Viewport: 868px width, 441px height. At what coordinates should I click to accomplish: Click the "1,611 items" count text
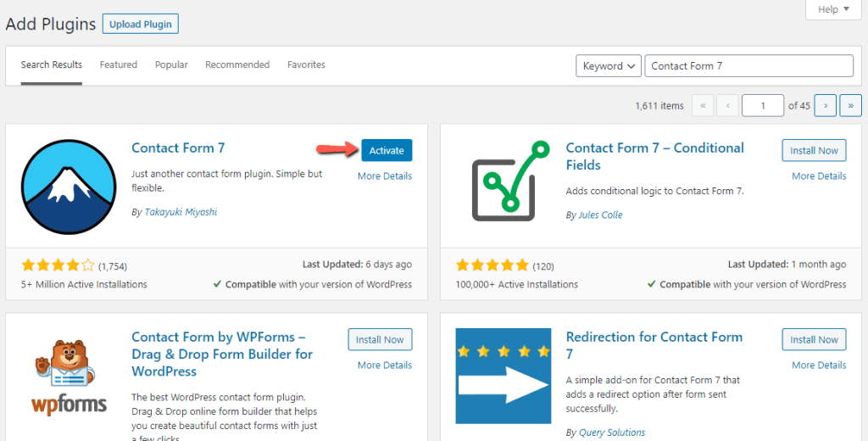click(659, 106)
